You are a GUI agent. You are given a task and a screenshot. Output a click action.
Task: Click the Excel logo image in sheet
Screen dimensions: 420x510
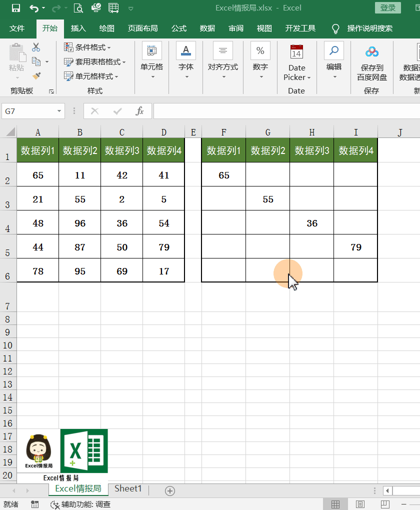(x=84, y=451)
